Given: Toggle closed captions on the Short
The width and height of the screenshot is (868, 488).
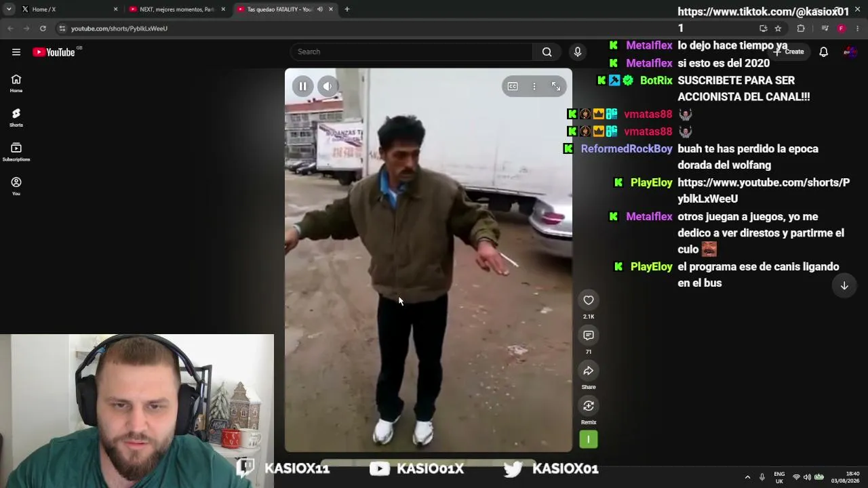Looking at the screenshot, I should pyautogui.click(x=513, y=86).
